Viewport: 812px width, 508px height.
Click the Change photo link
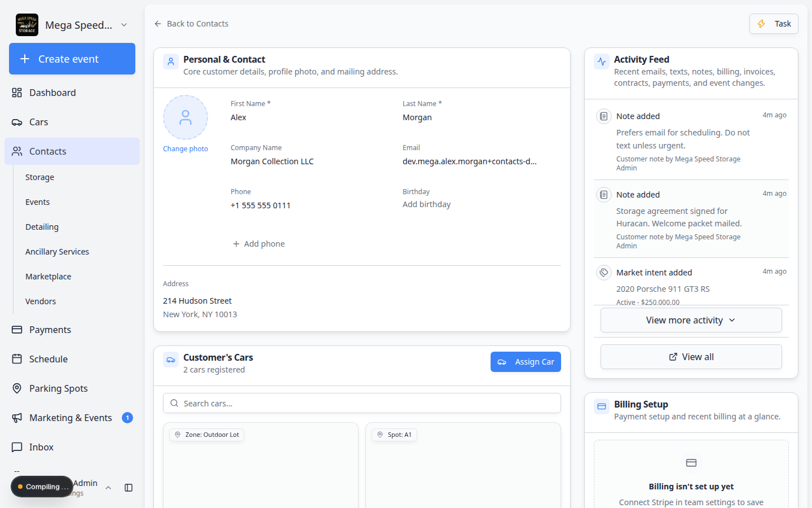186,149
